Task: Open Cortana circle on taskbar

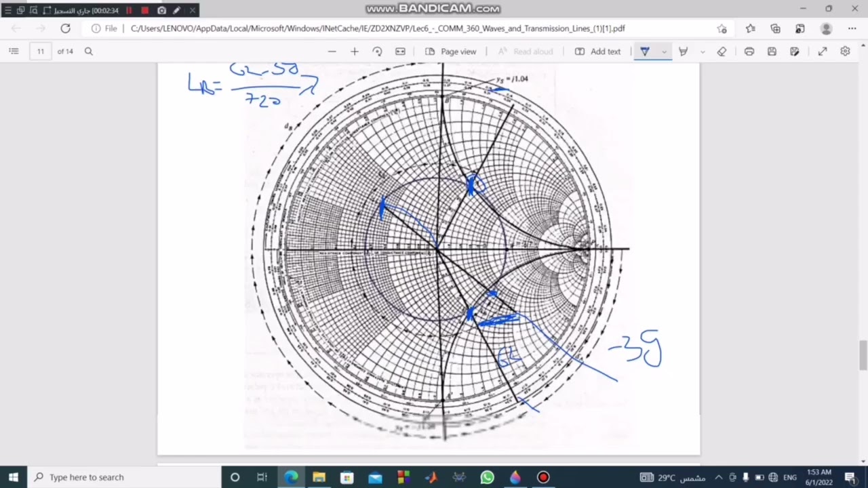Action: tap(235, 477)
